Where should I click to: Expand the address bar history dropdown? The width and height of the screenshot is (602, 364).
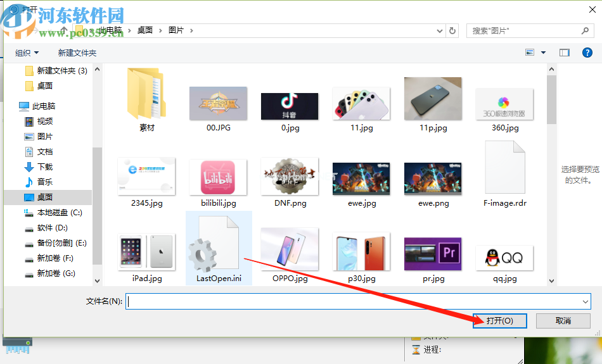440,30
